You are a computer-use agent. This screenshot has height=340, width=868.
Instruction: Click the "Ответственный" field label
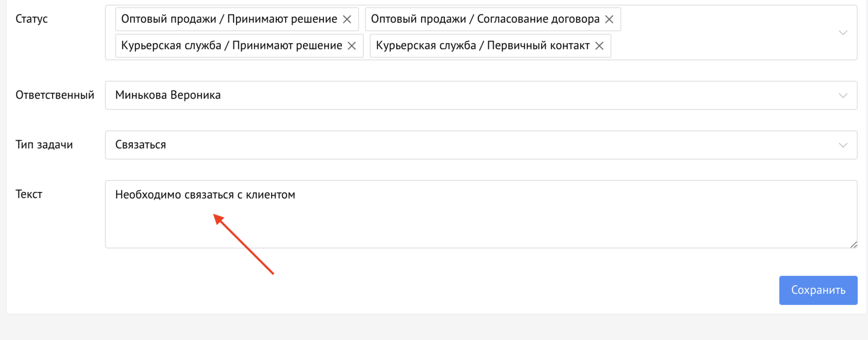click(55, 95)
